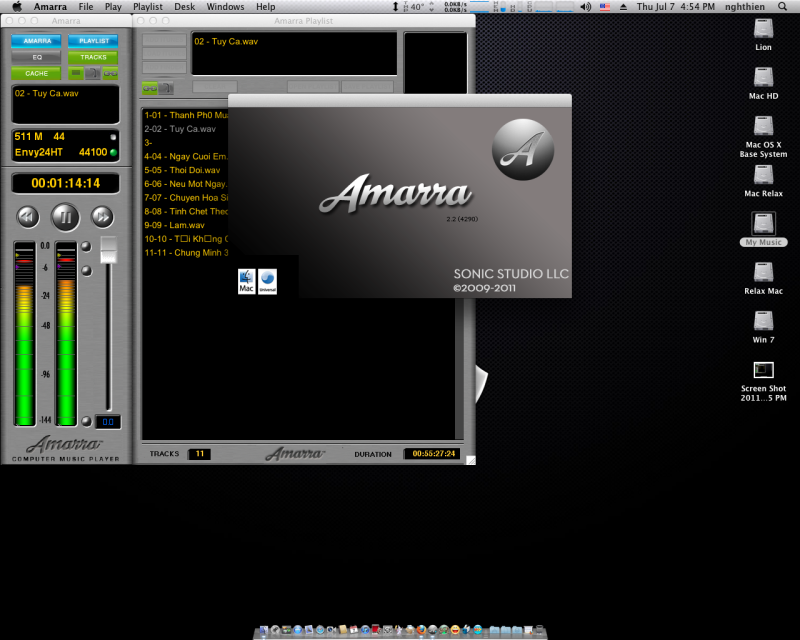Open the Play menu
The image size is (800, 640).
click(113, 7)
